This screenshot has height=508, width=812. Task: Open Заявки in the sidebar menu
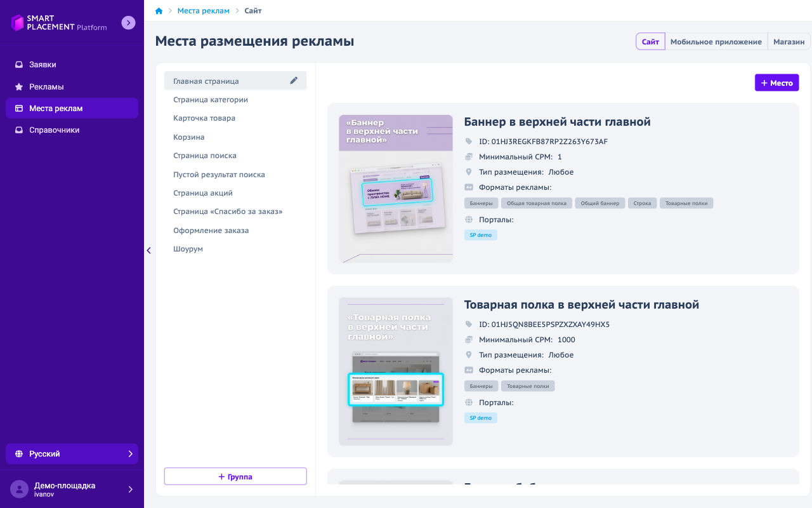click(72, 65)
